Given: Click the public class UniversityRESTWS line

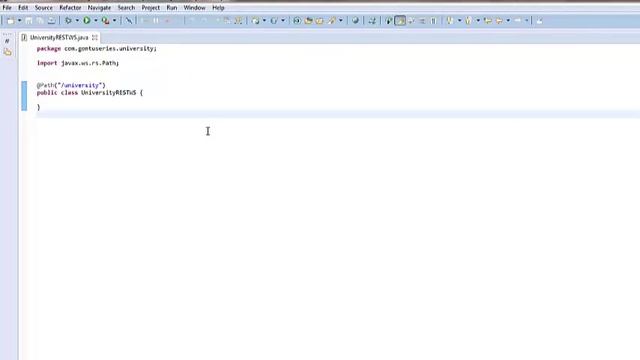Looking at the screenshot, I should point(90,93).
